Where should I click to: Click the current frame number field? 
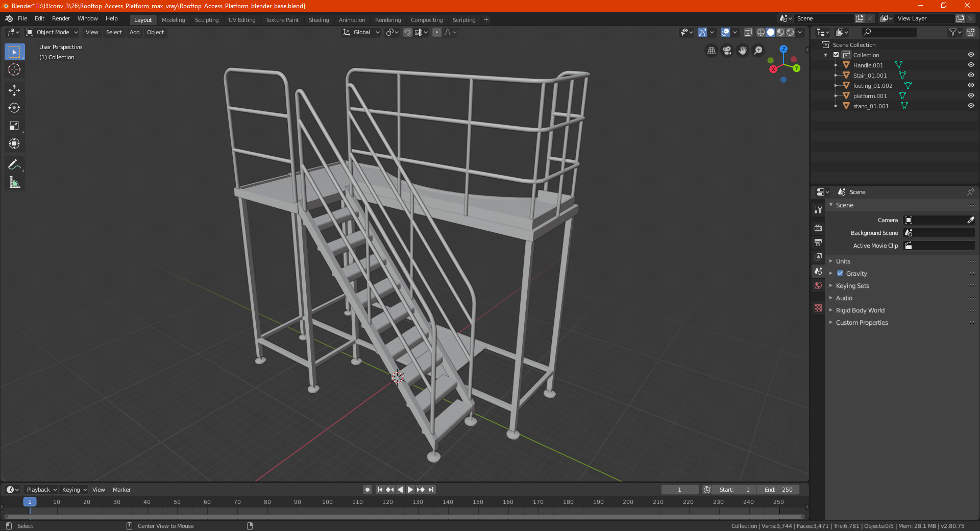[679, 490]
